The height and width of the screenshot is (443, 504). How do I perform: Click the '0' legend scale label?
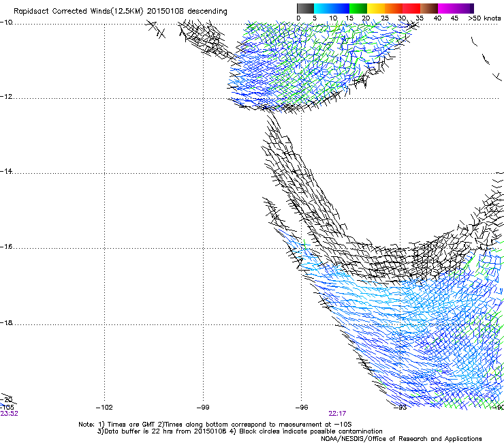[x=298, y=18]
